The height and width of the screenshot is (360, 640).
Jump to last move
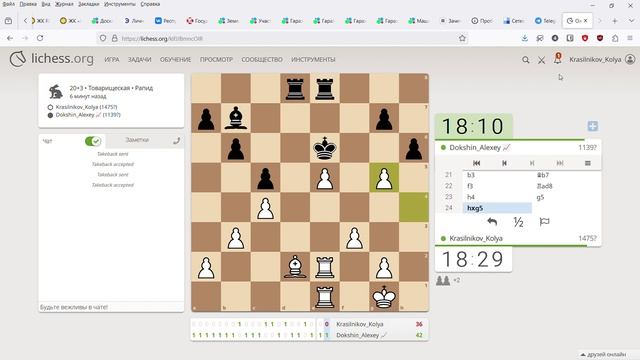click(x=560, y=163)
